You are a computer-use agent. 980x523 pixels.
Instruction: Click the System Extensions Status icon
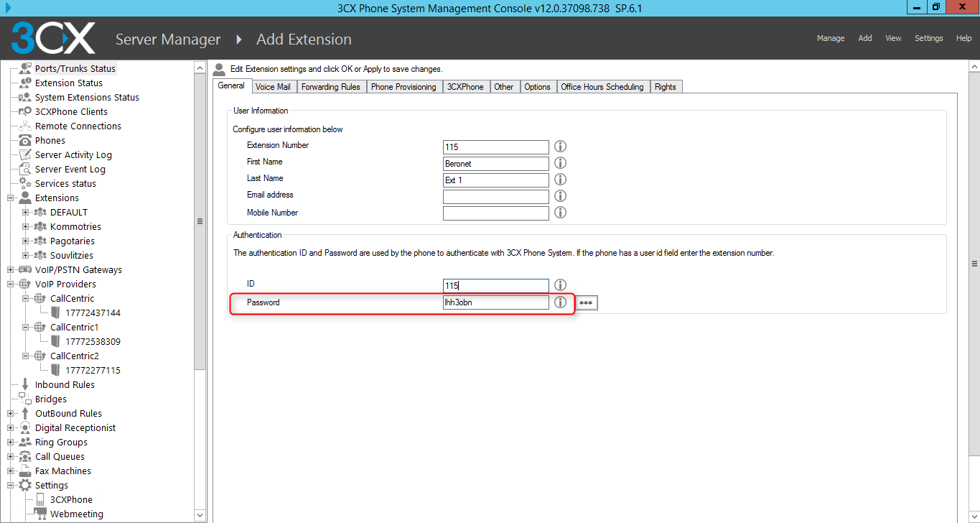[x=25, y=97]
